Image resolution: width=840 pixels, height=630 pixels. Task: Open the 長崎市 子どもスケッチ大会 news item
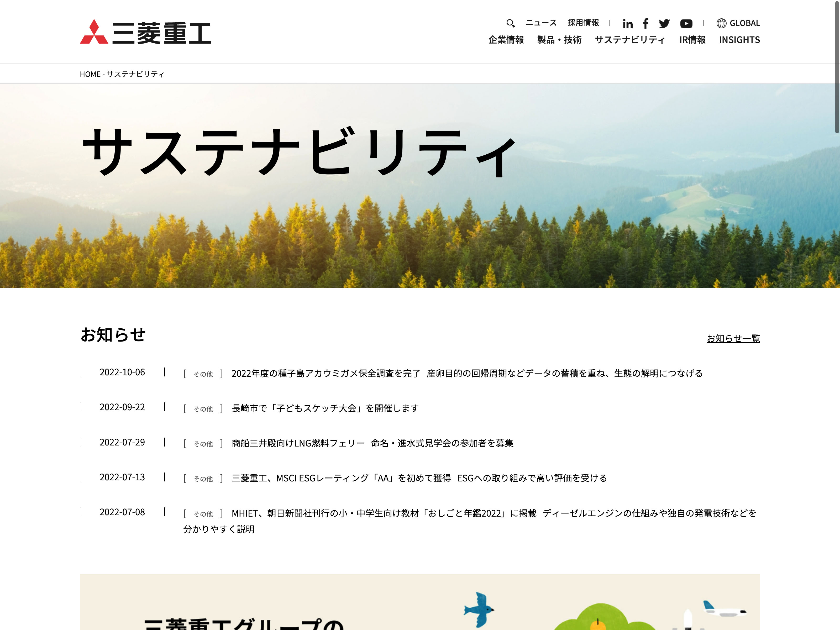[325, 408]
